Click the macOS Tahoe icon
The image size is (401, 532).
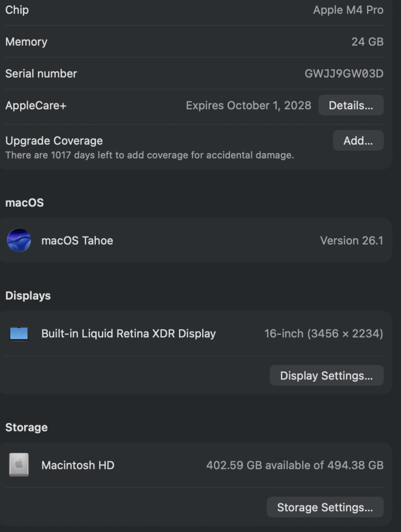click(19, 240)
